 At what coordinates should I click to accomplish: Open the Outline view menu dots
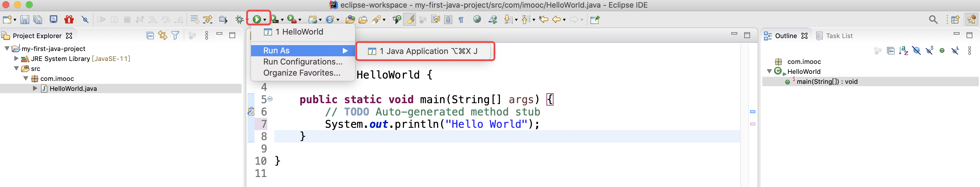point(969,50)
